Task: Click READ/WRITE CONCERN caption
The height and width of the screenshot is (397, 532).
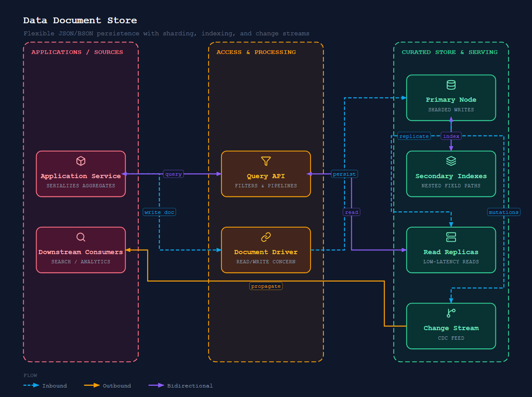Action: coord(266,262)
